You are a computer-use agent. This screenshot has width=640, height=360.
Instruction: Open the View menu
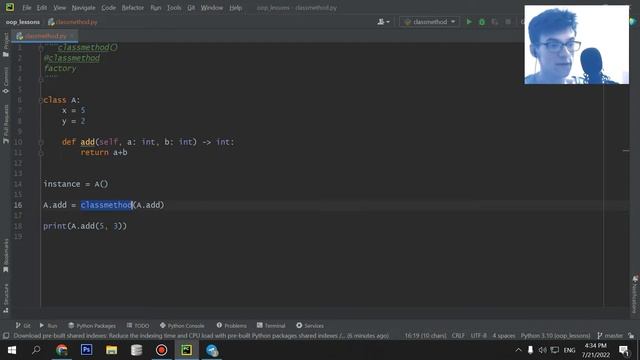pyautogui.click(x=59, y=7)
